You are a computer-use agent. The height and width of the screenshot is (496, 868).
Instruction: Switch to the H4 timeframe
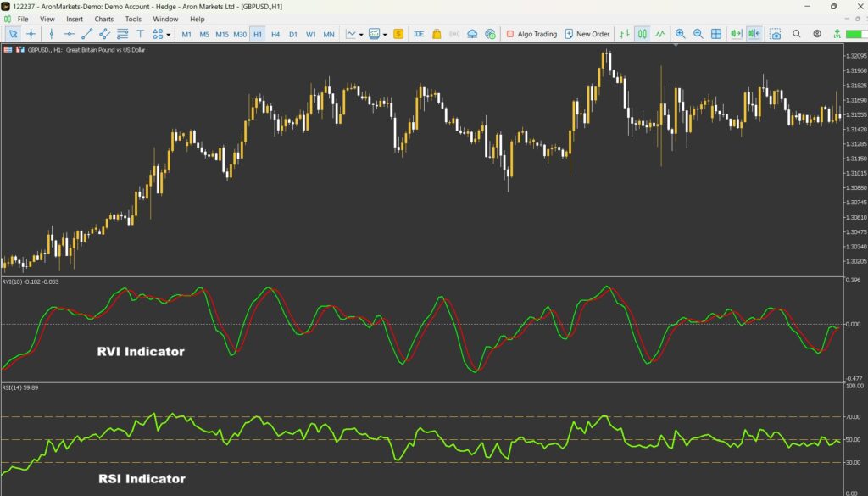pos(275,34)
